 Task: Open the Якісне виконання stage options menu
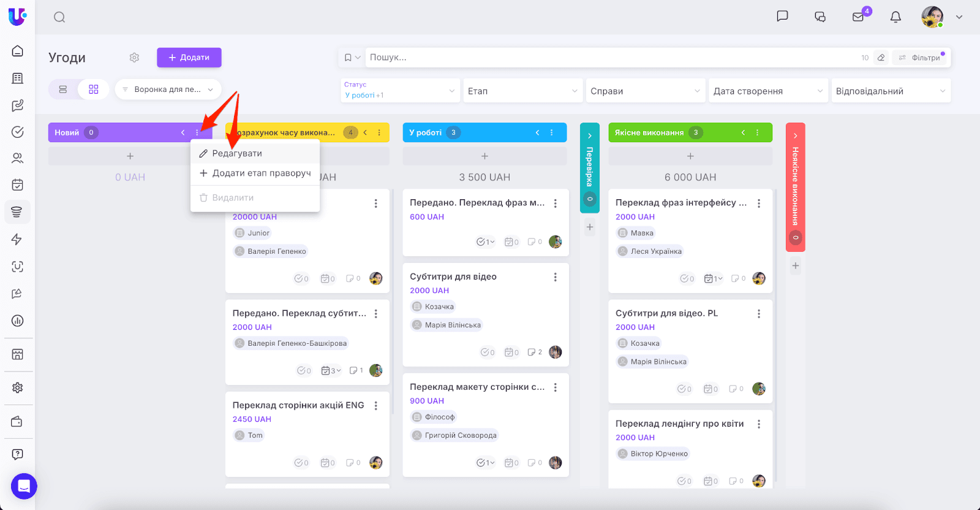tap(758, 132)
